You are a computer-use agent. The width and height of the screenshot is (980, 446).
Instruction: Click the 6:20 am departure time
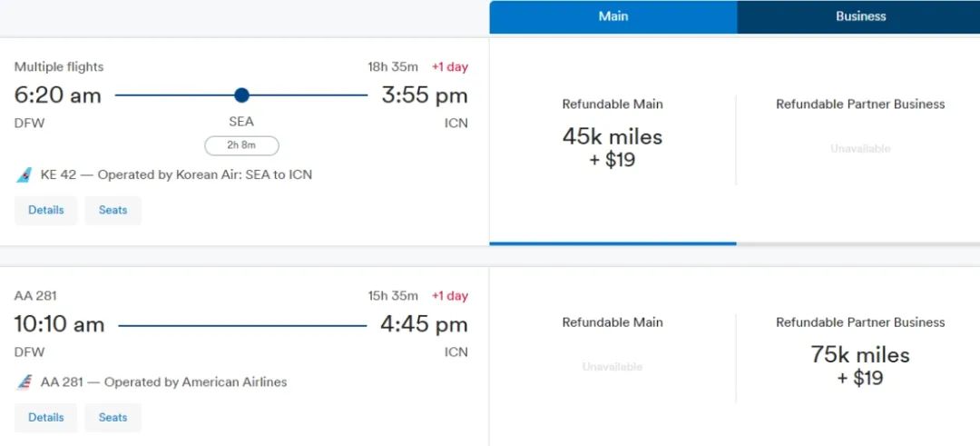point(58,95)
